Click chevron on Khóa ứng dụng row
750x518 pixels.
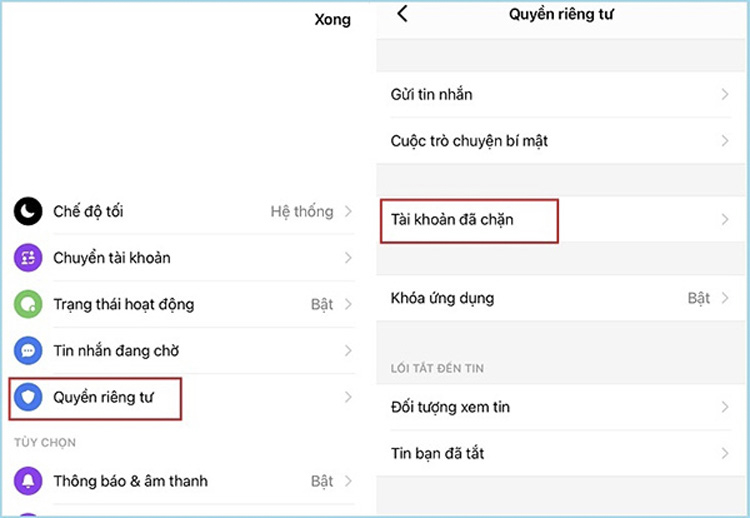[725, 298]
